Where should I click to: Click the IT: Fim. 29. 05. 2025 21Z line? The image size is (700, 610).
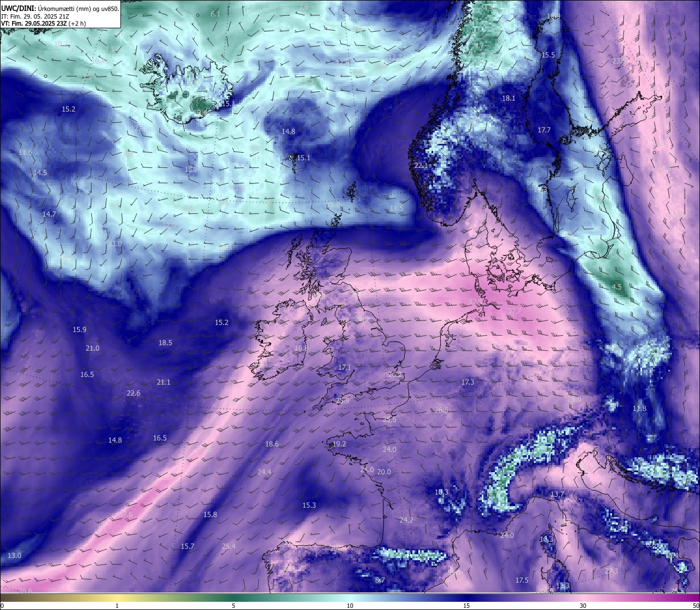pyautogui.click(x=35, y=16)
